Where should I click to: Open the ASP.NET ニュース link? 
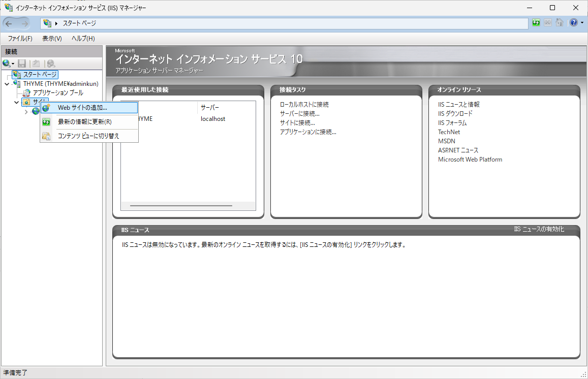click(458, 150)
